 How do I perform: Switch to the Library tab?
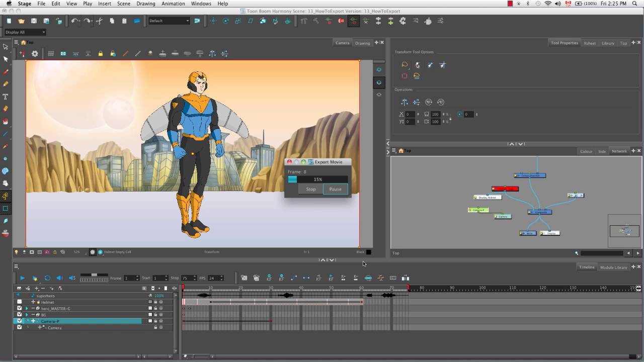[x=608, y=43]
